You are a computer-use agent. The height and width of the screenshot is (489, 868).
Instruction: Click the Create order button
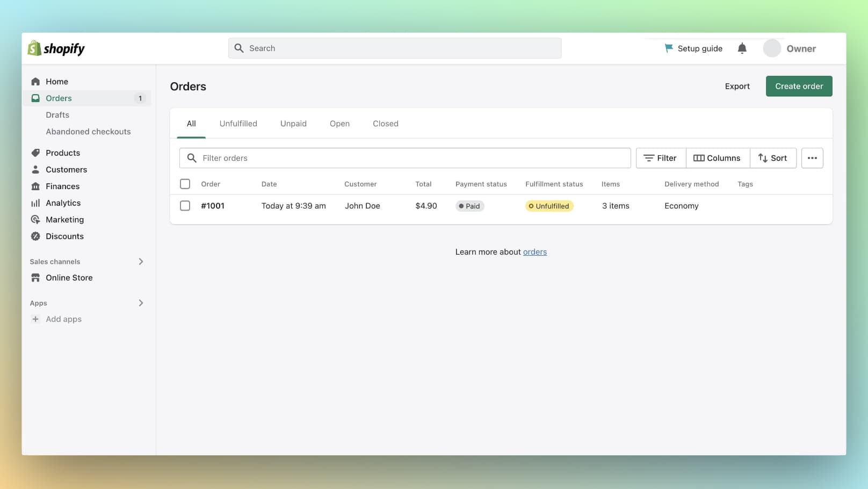pos(799,86)
